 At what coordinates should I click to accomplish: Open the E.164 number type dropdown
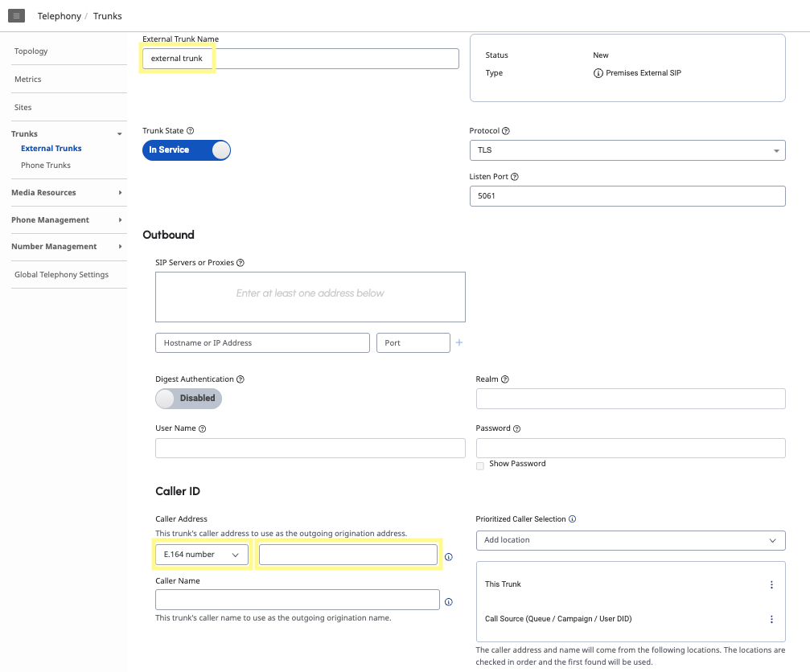coord(201,555)
